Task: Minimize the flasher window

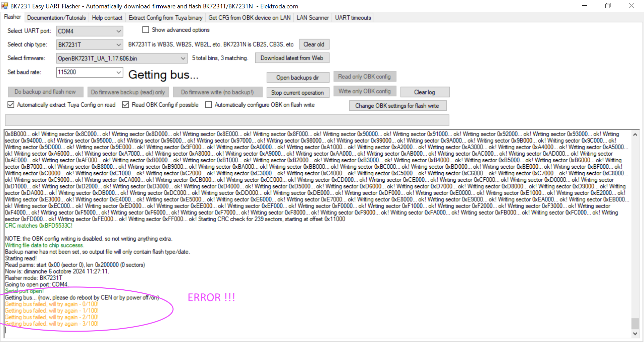Action: (585, 6)
